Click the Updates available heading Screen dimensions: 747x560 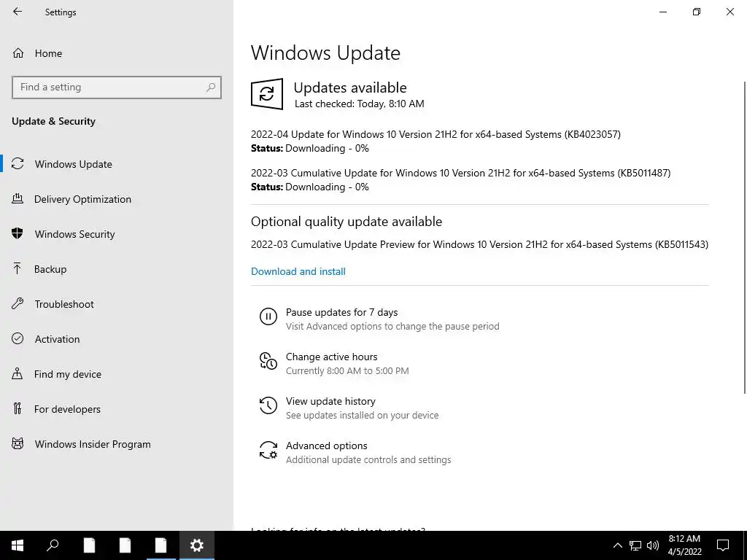click(x=350, y=87)
